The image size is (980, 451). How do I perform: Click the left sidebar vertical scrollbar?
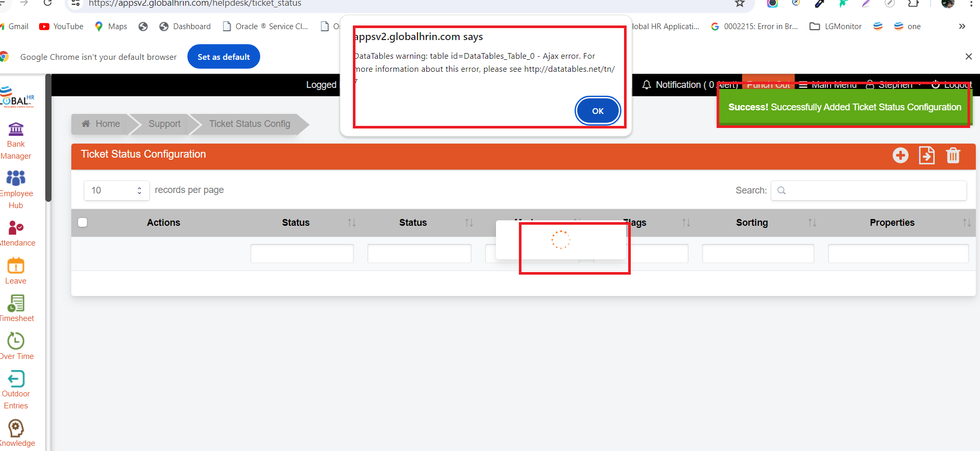48,138
